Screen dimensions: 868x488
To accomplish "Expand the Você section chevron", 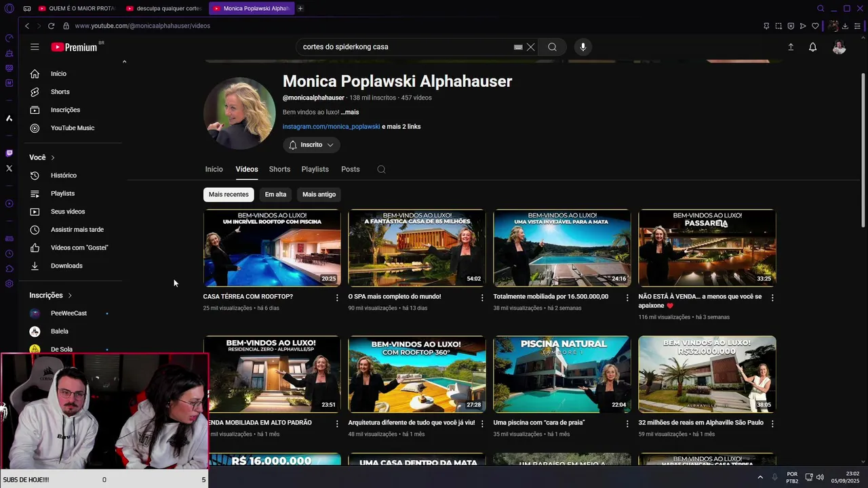I will click(x=52, y=158).
